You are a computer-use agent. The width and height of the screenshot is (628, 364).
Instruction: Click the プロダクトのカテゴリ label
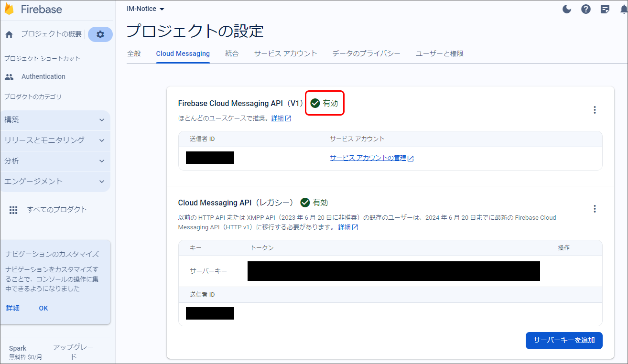coord(33,97)
